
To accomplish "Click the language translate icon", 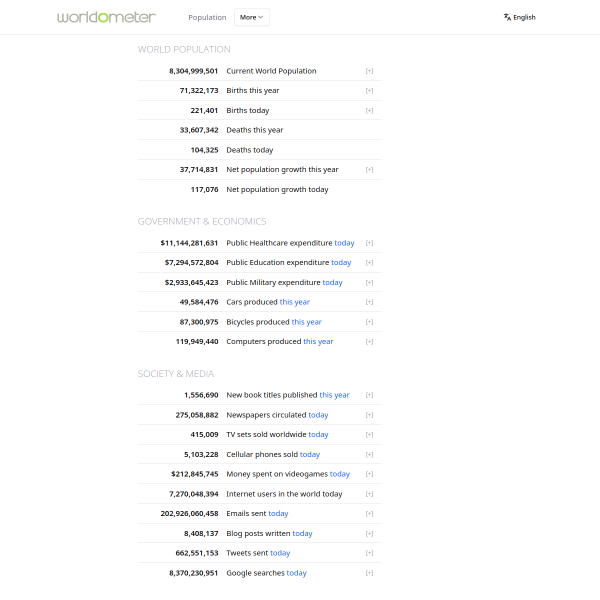I will coord(507,17).
